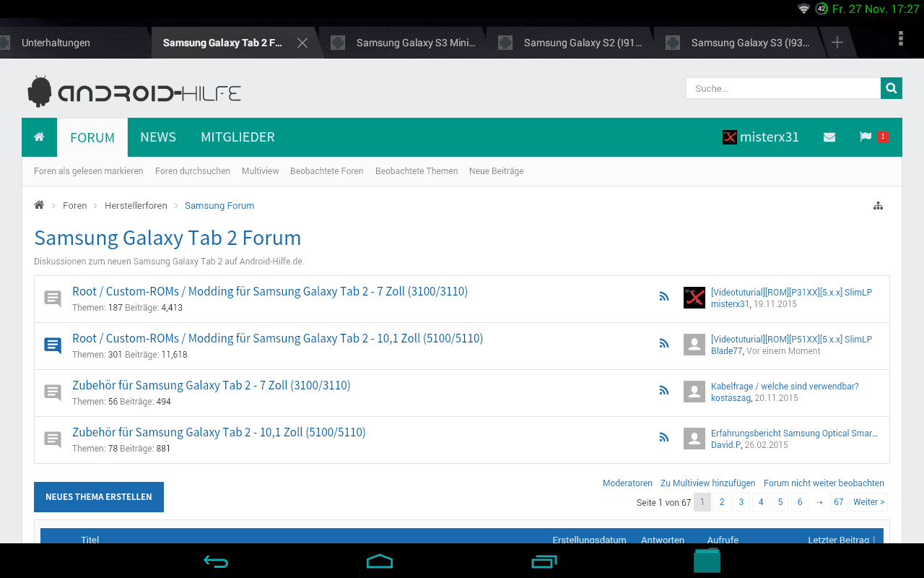Click Weiter > pagination button
Viewport: 924px width, 578px height.
868,502
